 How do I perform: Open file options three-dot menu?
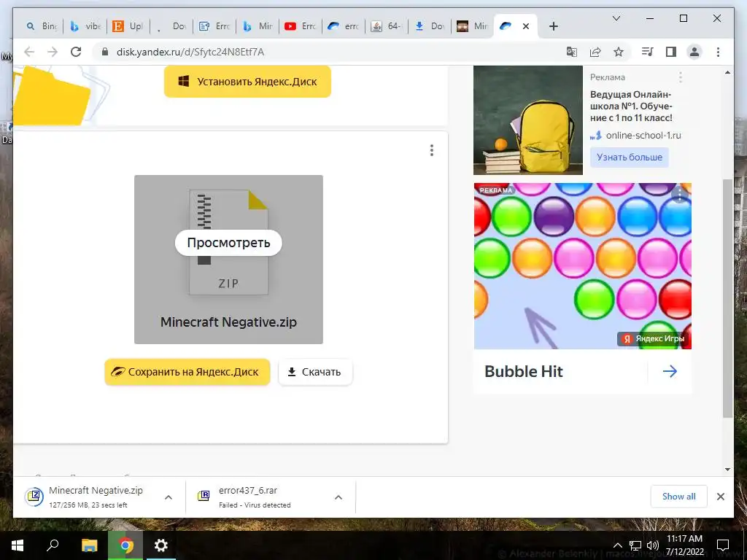pyautogui.click(x=432, y=150)
